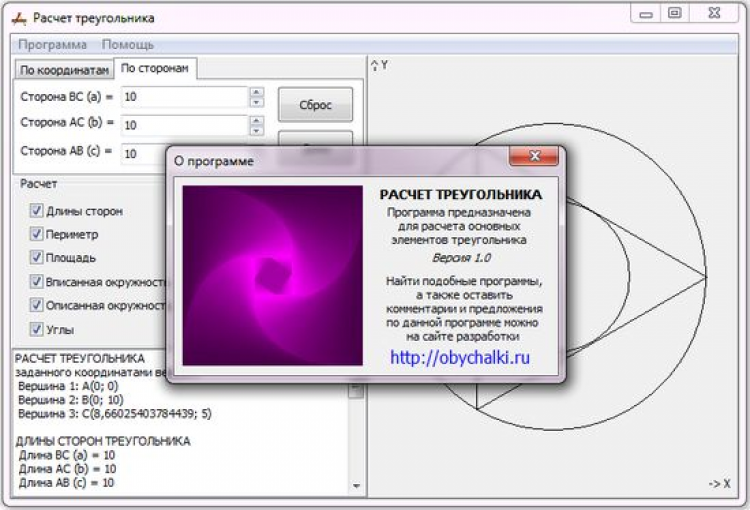Click the application icon in title bar
750x510 pixels.
click(19, 19)
